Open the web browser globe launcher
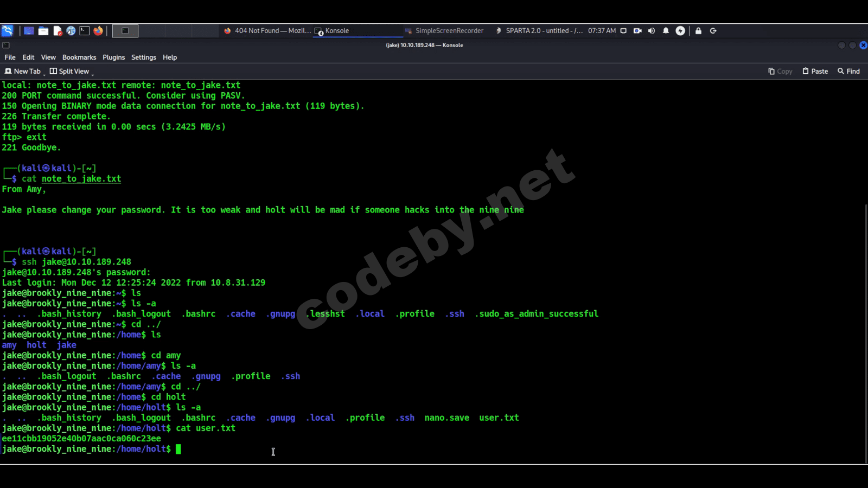 pyautogui.click(x=71, y=31)
